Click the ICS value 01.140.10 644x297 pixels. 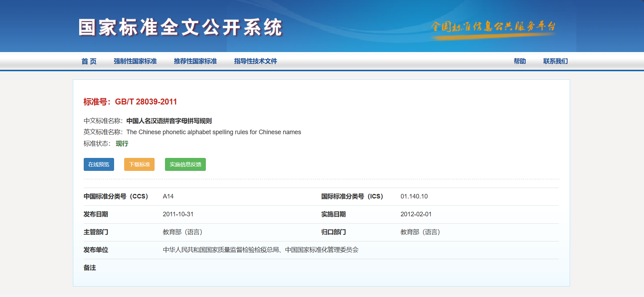click(414, 196)
